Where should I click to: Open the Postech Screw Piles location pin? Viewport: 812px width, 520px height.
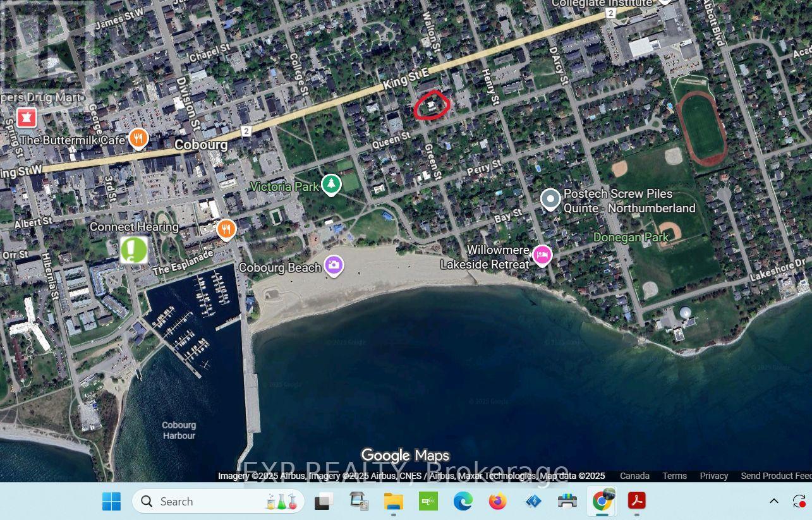pyautogui.click(x=550, y=200)
